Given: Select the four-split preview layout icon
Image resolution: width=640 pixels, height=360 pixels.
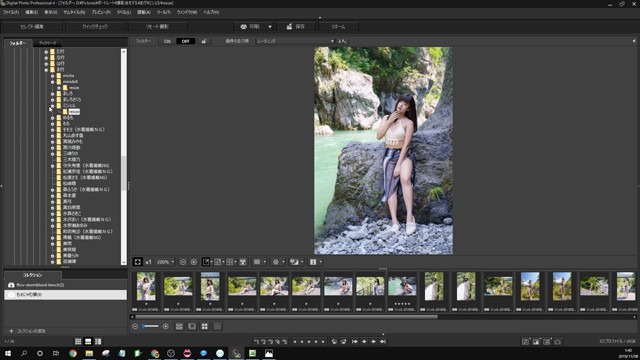Looking at the screenshot, I should [230, 262].
